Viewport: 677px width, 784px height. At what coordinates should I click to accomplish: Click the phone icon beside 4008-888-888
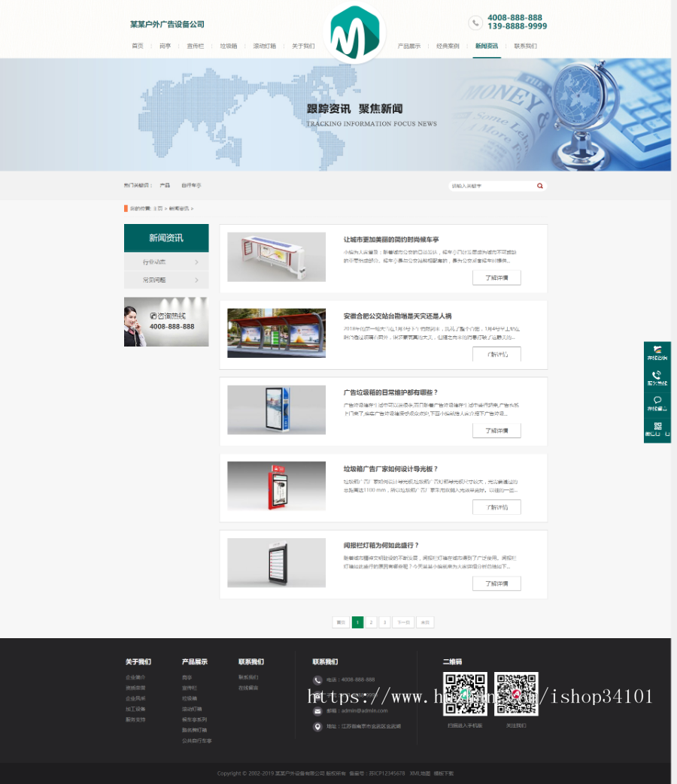click(475, 23)
